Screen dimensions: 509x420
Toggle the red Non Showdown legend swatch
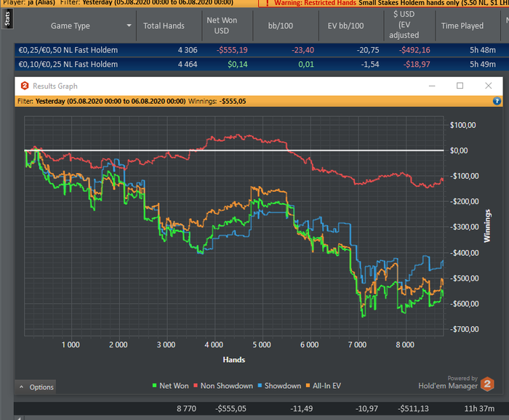(x=196, y=386)
